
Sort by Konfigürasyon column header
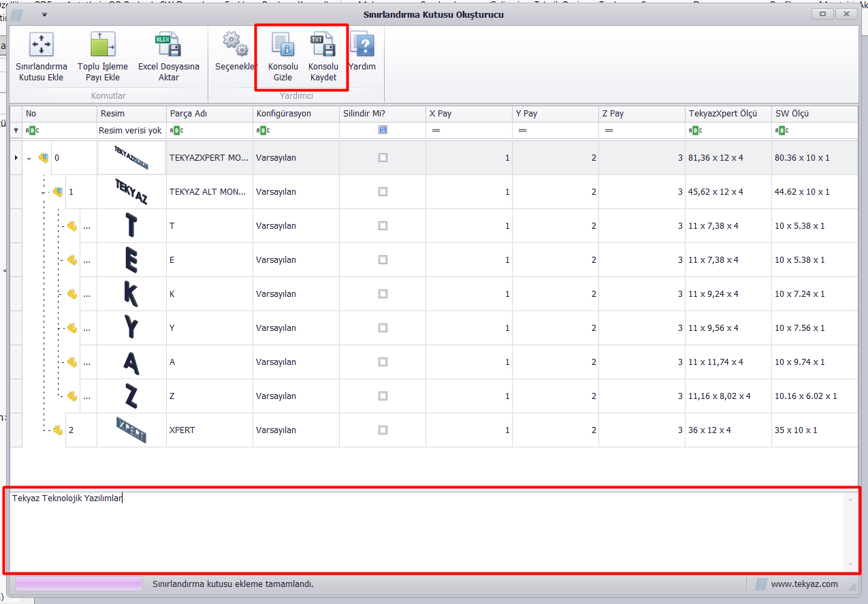point(296,114)
